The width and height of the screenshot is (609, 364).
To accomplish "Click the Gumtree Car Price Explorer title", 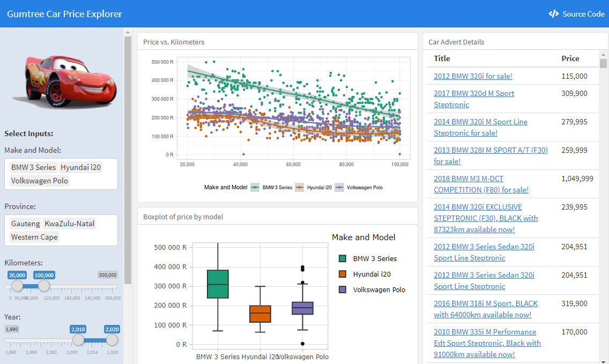I will tap(64, 14).
